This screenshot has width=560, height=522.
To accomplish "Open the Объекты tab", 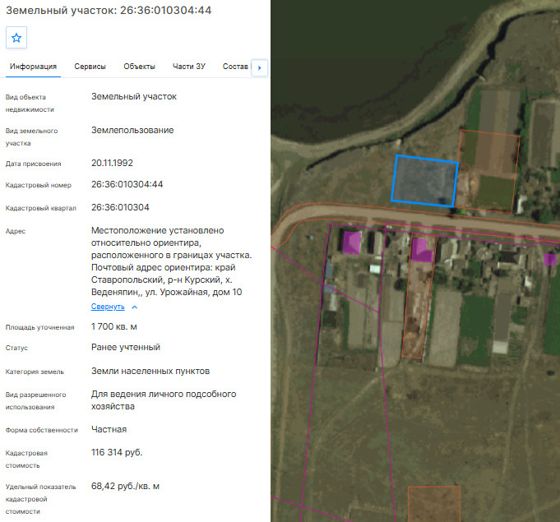I will [x=139, y=66].
